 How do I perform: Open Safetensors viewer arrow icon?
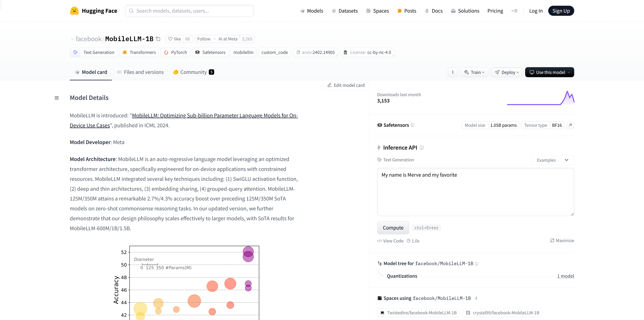coord(570,125)
